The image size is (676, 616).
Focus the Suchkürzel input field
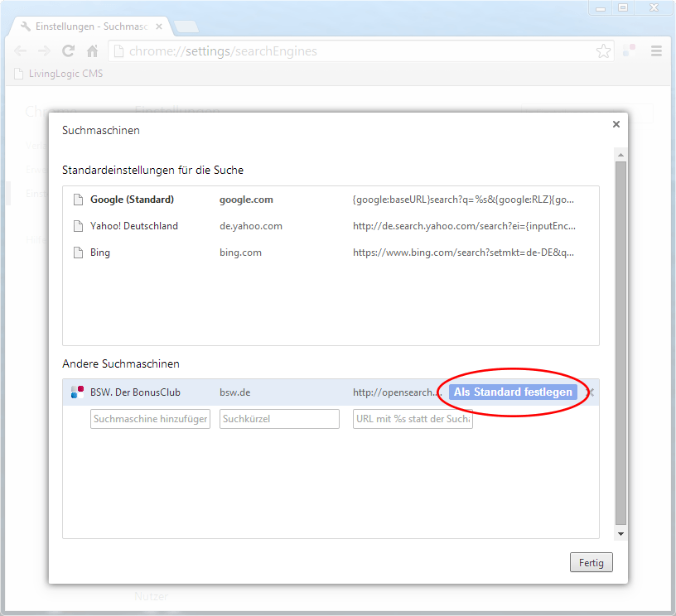pyautogui.click(x=279, y=419)
